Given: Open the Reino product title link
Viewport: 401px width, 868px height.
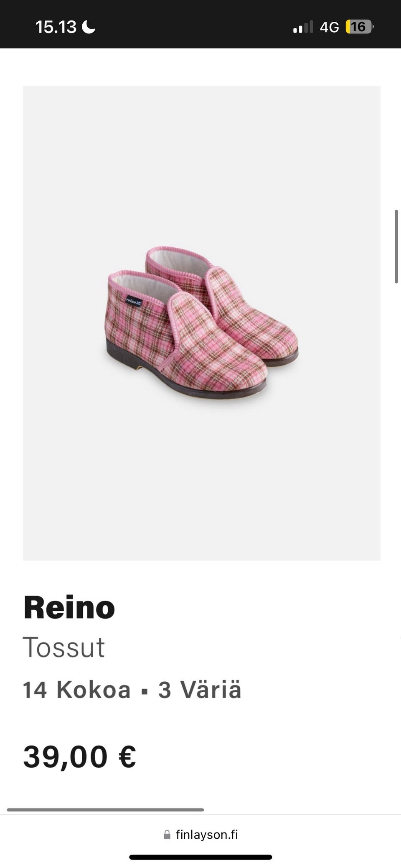Looking at the screenshot, I should (69, 607).
